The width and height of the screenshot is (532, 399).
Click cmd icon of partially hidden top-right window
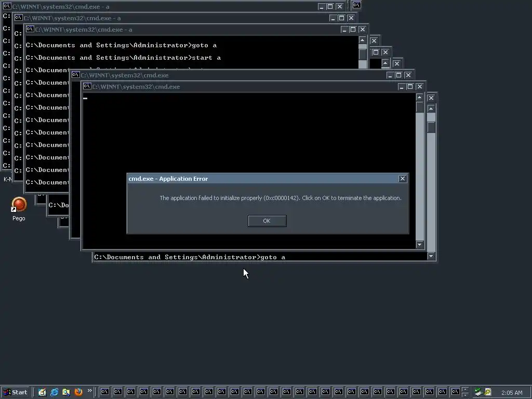pyautogui.click(x=356, y=5)
